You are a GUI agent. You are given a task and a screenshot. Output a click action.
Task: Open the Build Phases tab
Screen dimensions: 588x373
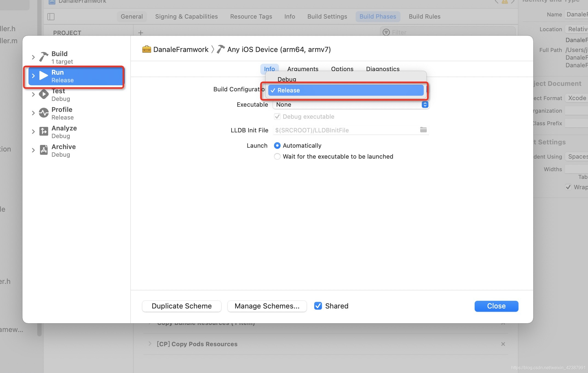(x=378, y=16)
